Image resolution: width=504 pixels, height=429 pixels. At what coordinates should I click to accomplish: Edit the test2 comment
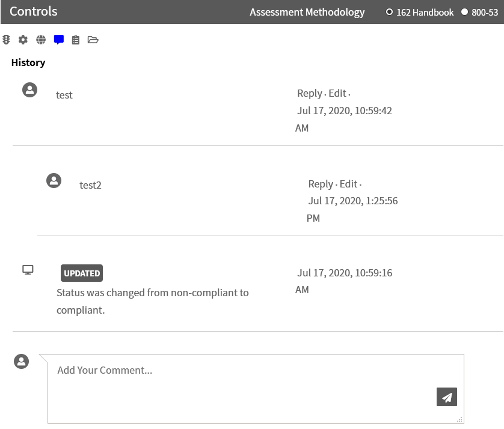pos(348,184)
